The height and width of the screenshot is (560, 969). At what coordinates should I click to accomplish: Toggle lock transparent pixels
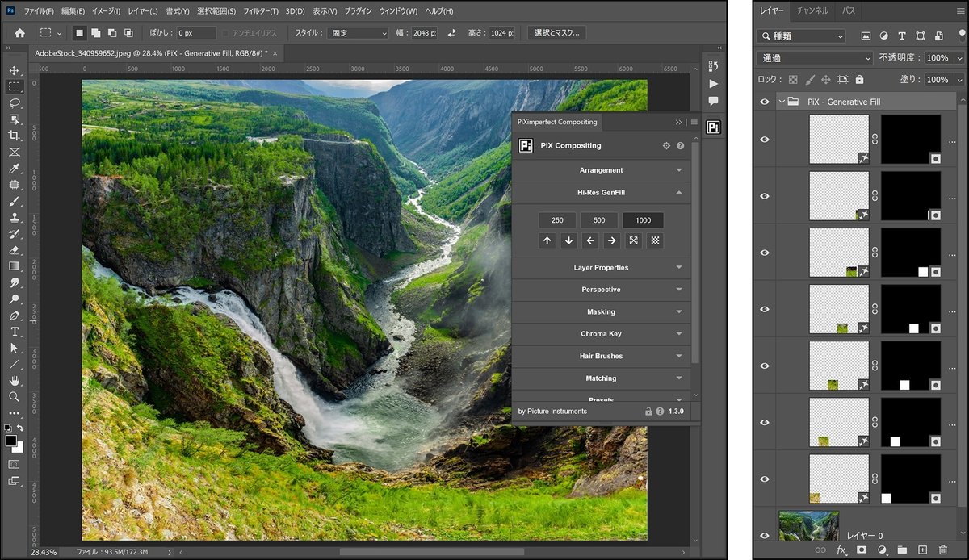point(793,80)
